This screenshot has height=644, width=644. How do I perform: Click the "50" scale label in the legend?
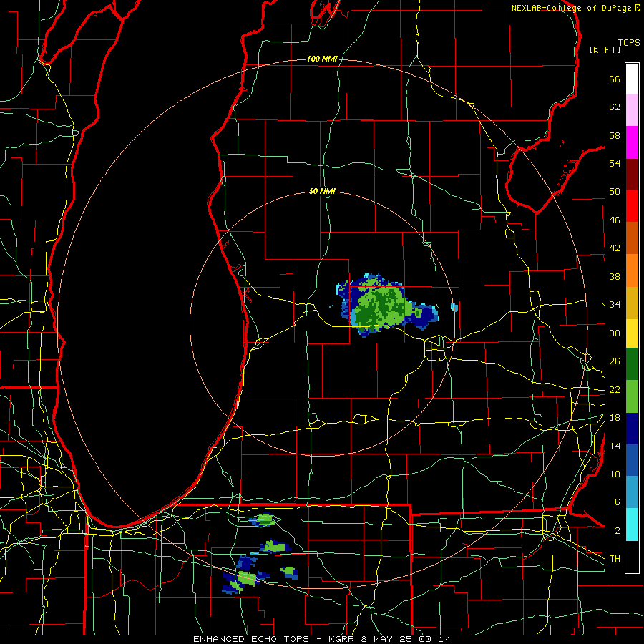[x=615, y=192]
